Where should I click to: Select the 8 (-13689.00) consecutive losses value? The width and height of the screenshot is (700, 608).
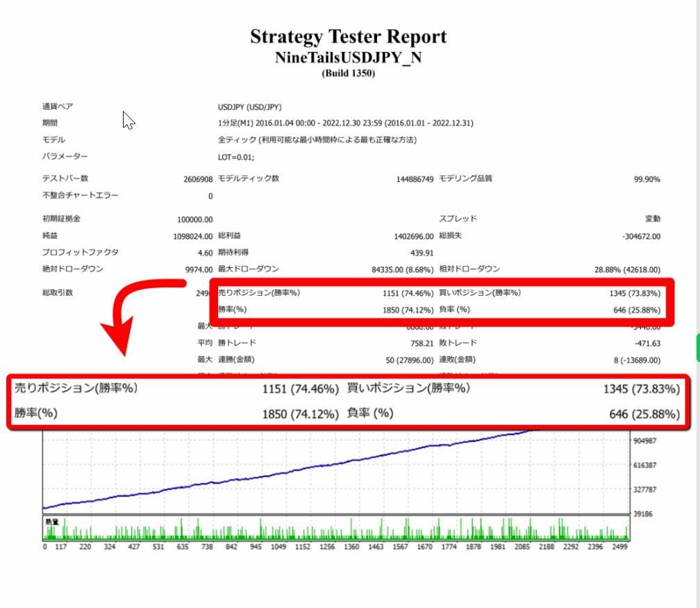click(x=637, y=360)
